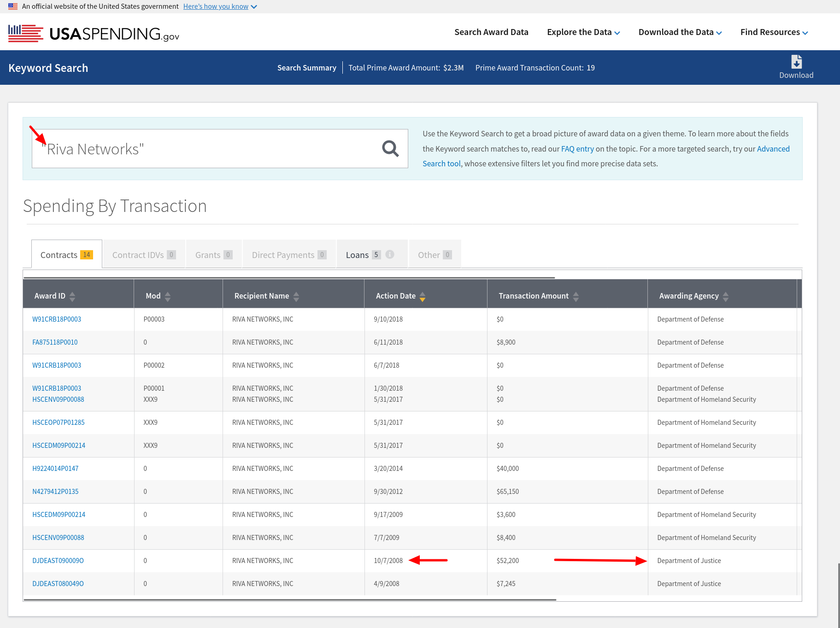Open award HSCEOP07P01285
Screen dimensions: 840x628
[x=59, y=423]
